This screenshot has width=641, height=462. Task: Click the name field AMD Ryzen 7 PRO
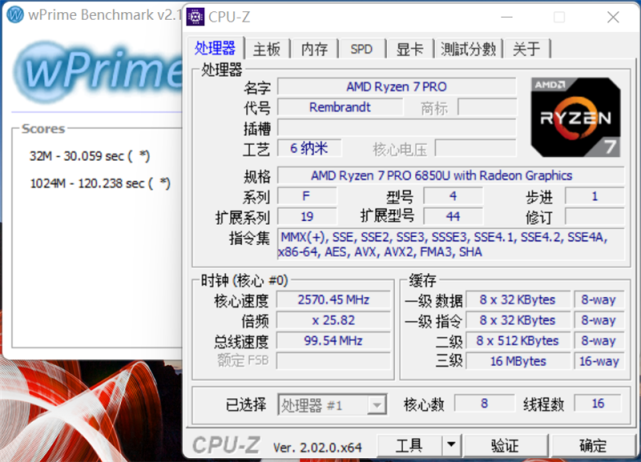(397, 87)
